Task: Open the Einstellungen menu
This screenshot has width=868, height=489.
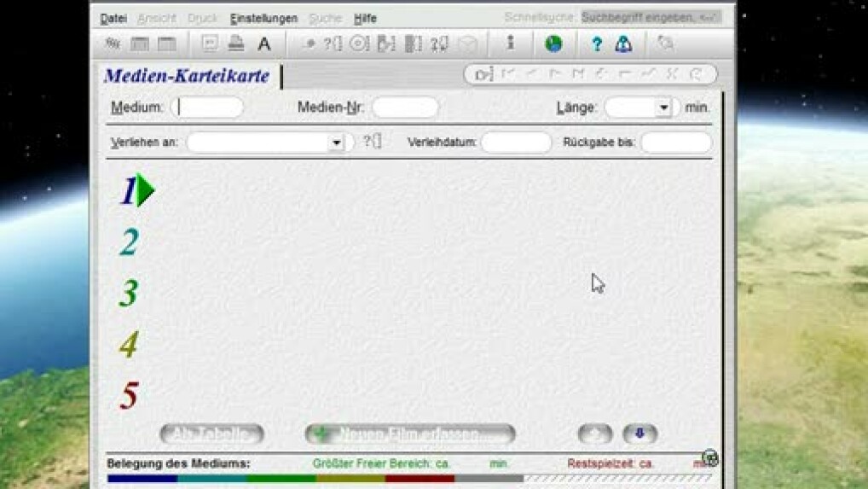Action: (263, 18)
